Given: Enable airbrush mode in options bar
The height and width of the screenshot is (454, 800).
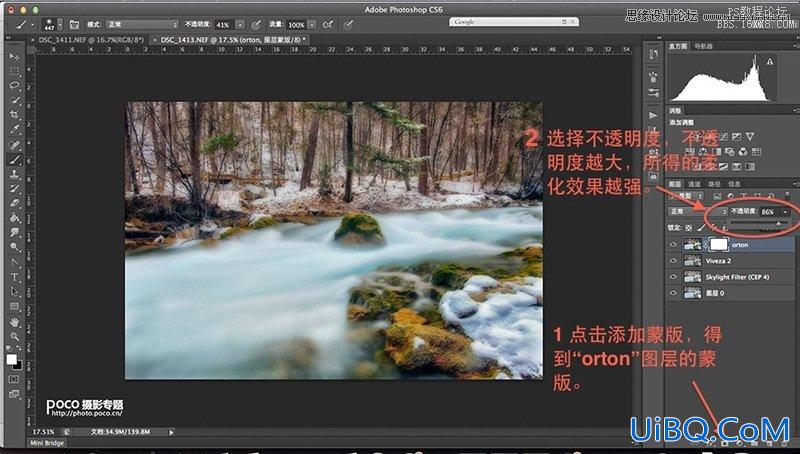Looking at the screenshot, I should [x=328, y=24].
